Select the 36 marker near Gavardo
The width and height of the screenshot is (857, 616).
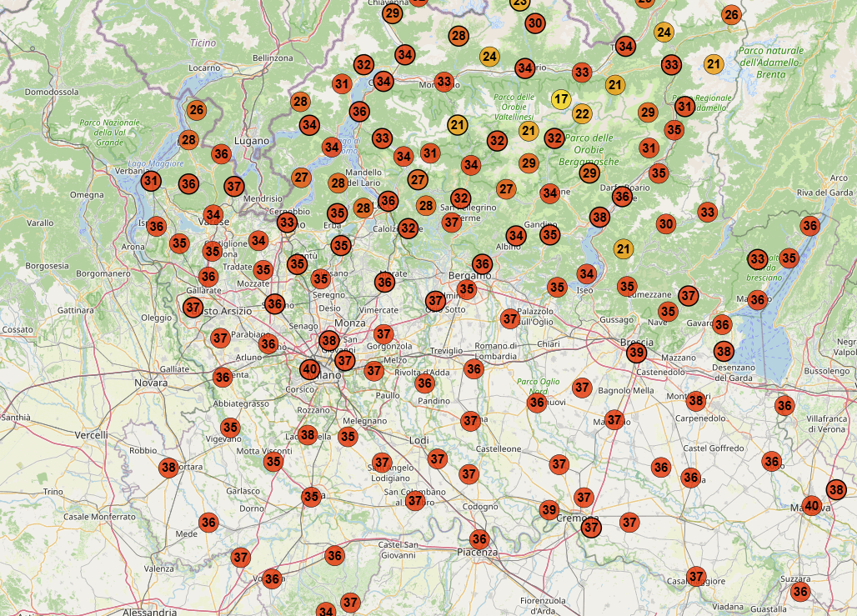point(722,325)
